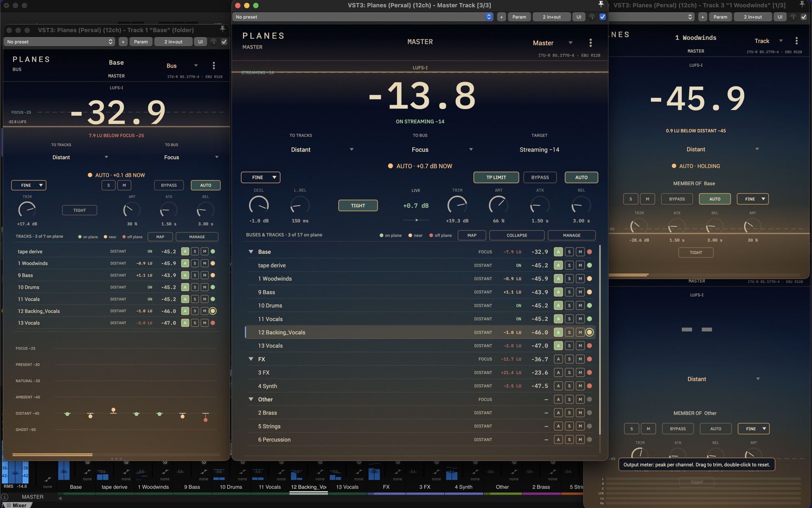Open the Master role dropdown in Master header
This screenshot has height=508, width=812.
[x=553, y=43]
